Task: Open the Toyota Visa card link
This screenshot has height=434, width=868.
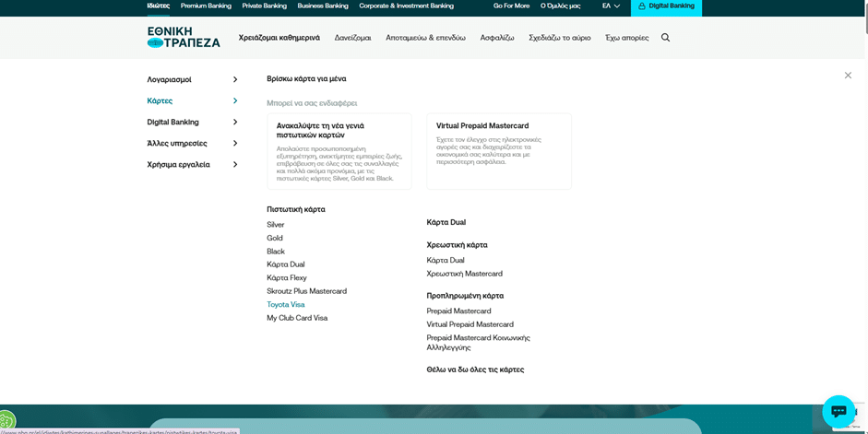Action: click(x=286, y=304)
